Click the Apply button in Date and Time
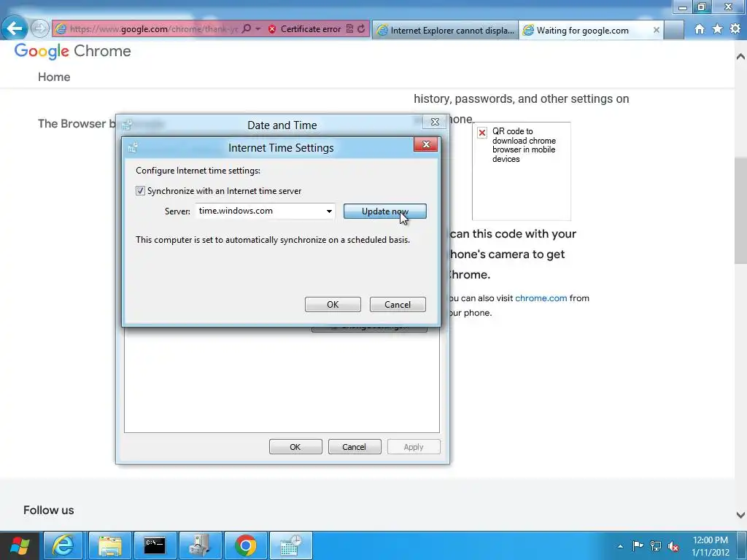The width and height of the screenshot is (747, 560). (414, 447)
